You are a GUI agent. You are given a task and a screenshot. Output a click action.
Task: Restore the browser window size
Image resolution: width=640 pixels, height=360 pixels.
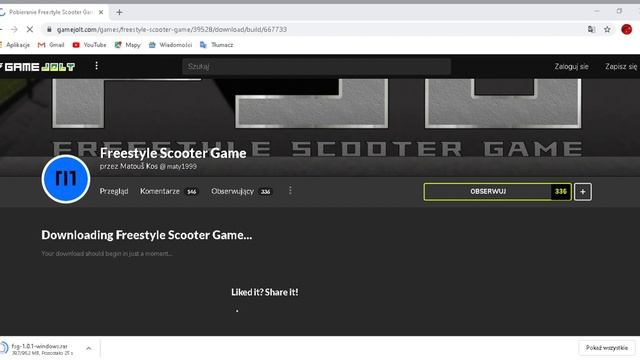coord(619,11)
